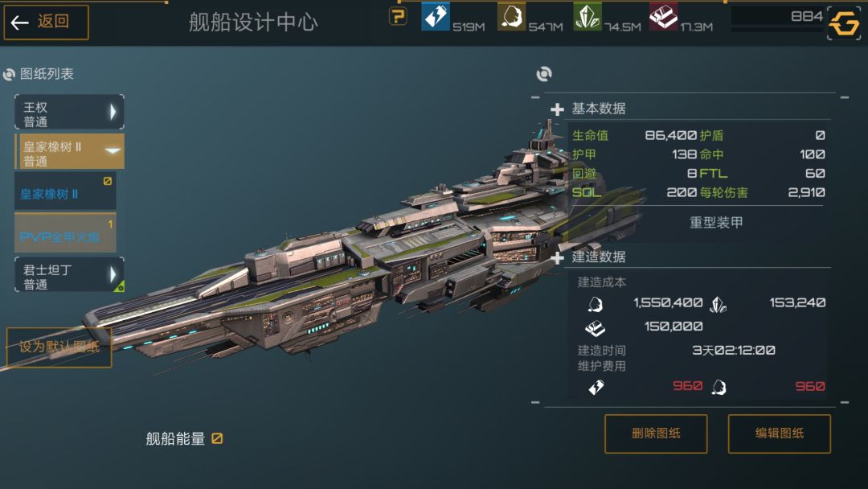
Task: Click the refresh icon above 基本数据
Action: coord(544,74)
